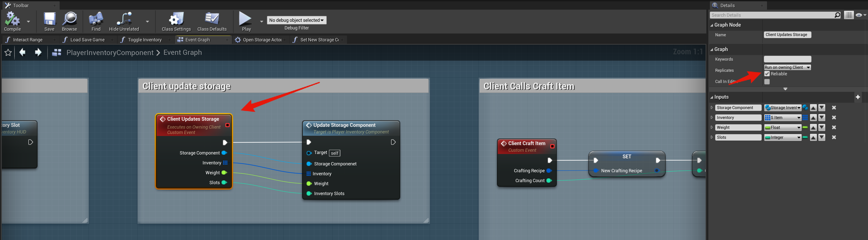Browse to the asset in Content Browser
Screen dimensions: 868x240
tap(70, 22)
